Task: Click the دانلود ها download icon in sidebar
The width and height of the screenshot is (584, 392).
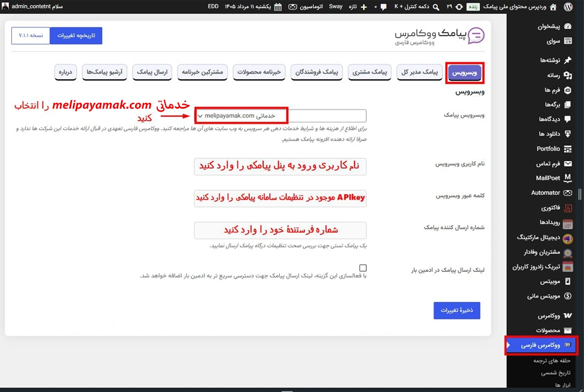Action: pos(567,134)
